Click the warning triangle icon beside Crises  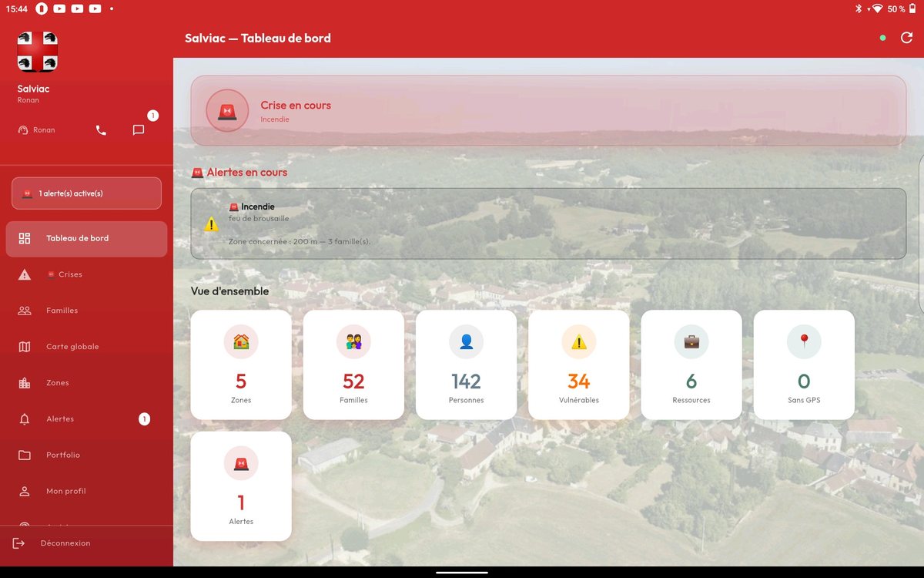(x=25, y=274)
